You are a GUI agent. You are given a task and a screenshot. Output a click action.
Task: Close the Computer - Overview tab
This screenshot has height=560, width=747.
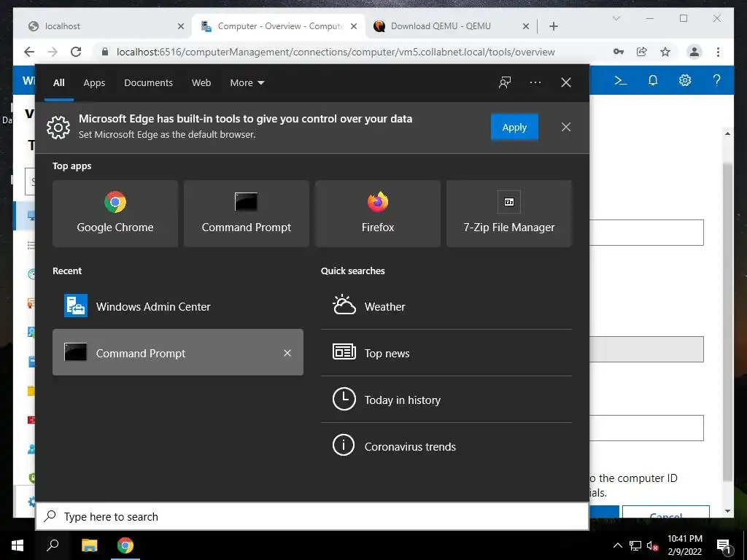point(354,26)
